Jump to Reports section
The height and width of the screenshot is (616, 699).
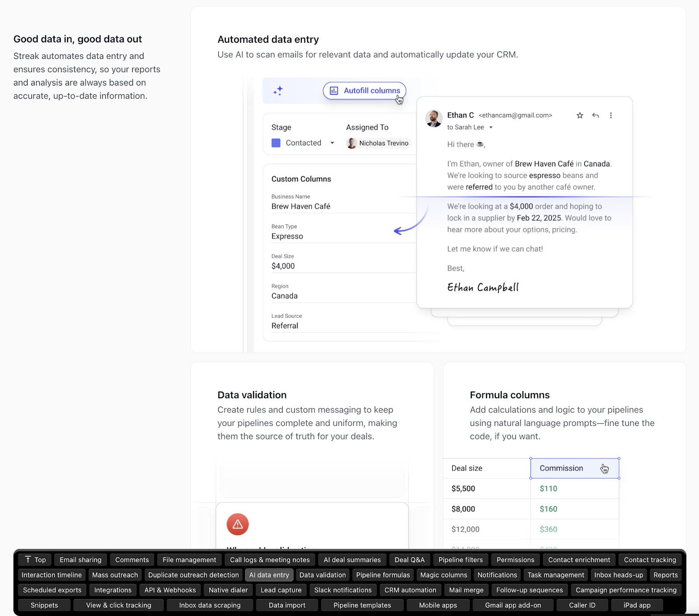click(665, 575)
